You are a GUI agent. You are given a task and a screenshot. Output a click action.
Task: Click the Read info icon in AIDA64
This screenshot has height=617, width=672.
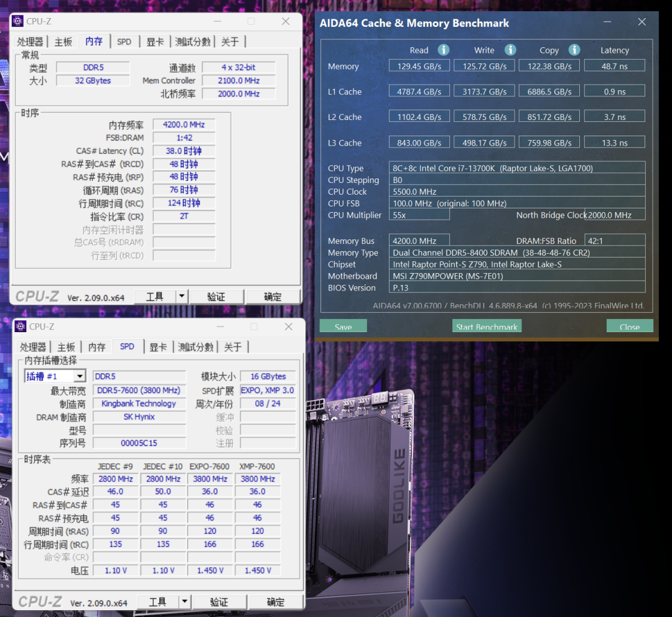pyautogui.click(x=444, y=50)
